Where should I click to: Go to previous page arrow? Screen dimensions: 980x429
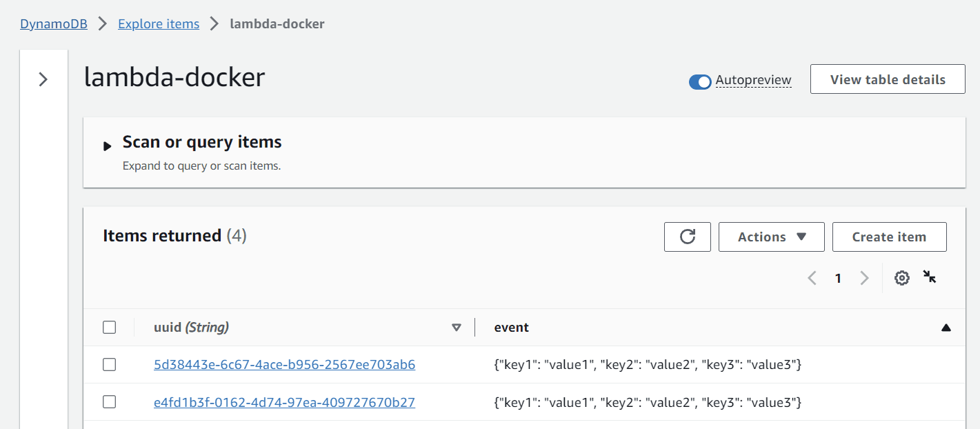(812, 278)
